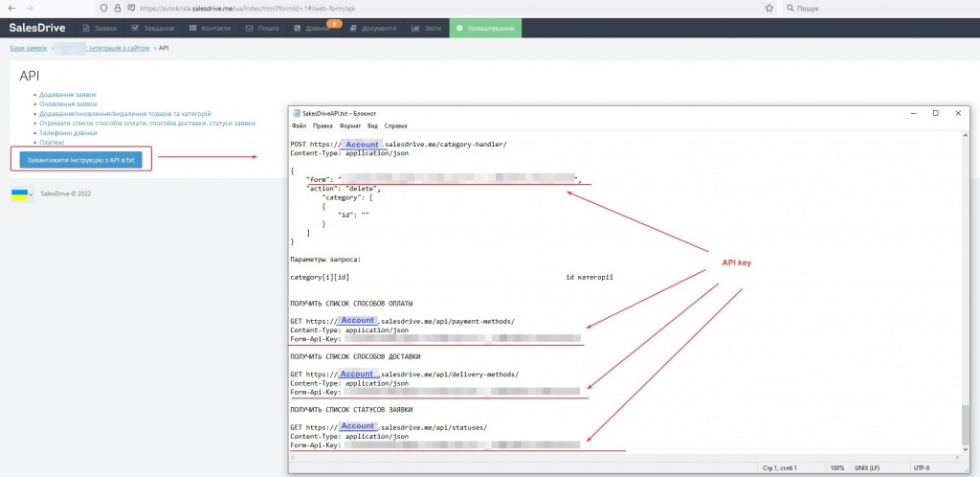
Task: Close the Notepad window
Action: click(958, 113)
